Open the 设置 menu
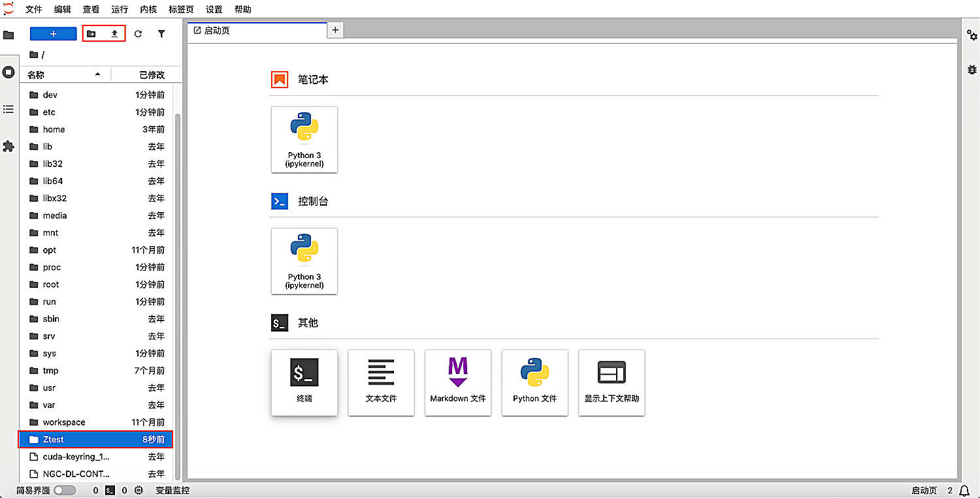The height and width of the screenshot is (498, 980). click(x=214, y=10)
